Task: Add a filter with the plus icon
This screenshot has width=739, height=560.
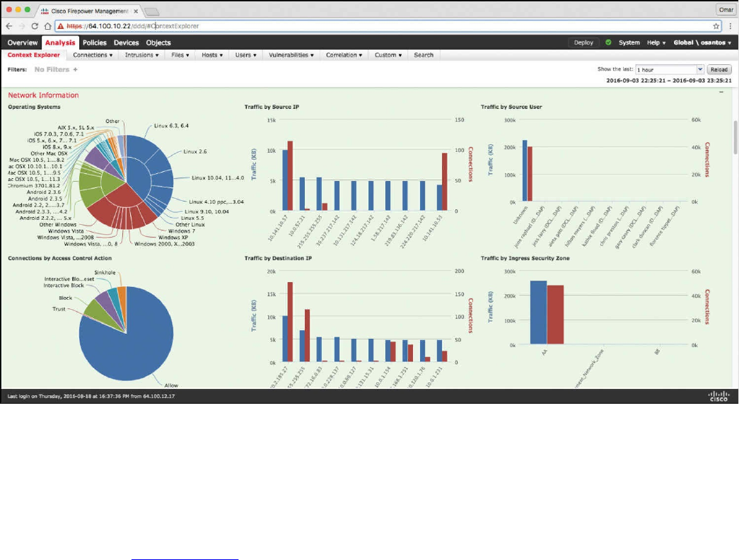Action: click(76, 69)
